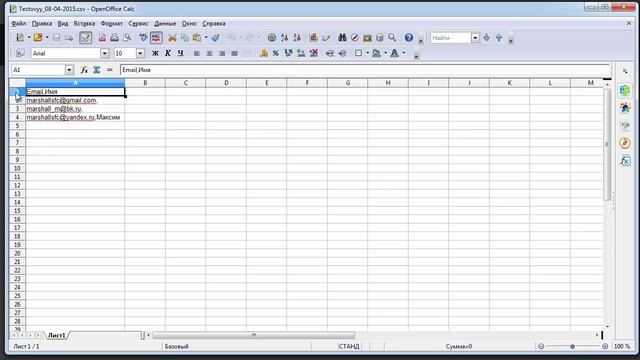Click the formula input line
Viewport: 640px width, 360px height.
tap(365, 70)
